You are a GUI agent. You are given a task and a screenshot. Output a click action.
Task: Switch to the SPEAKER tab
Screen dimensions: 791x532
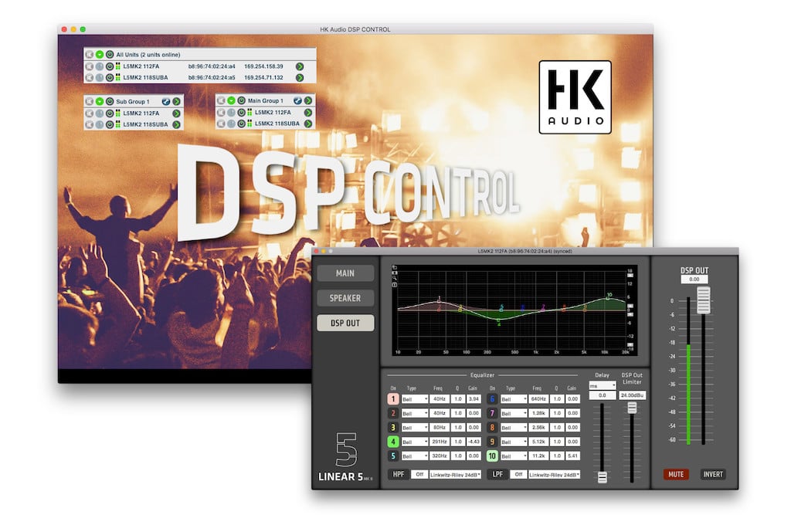(345, 298)
